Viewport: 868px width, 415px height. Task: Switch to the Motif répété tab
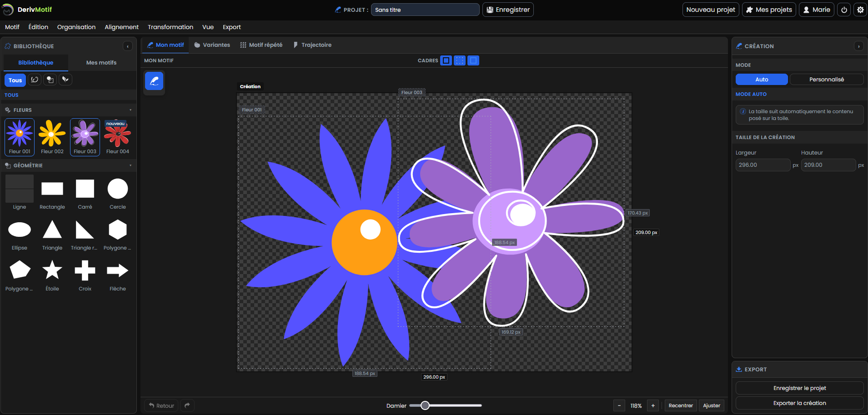pyautogui.click(x=261, y=45)
